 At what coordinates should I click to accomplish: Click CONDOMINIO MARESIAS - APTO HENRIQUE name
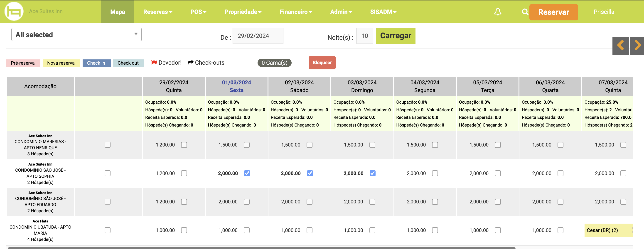(40, 145)
